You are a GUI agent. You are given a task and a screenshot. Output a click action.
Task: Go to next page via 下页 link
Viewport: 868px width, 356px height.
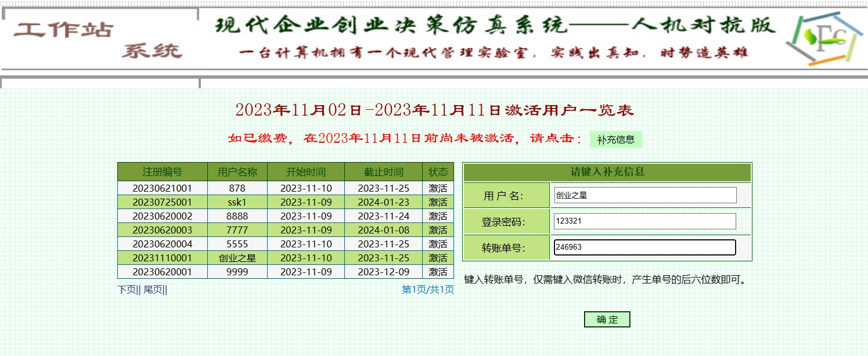127,290
